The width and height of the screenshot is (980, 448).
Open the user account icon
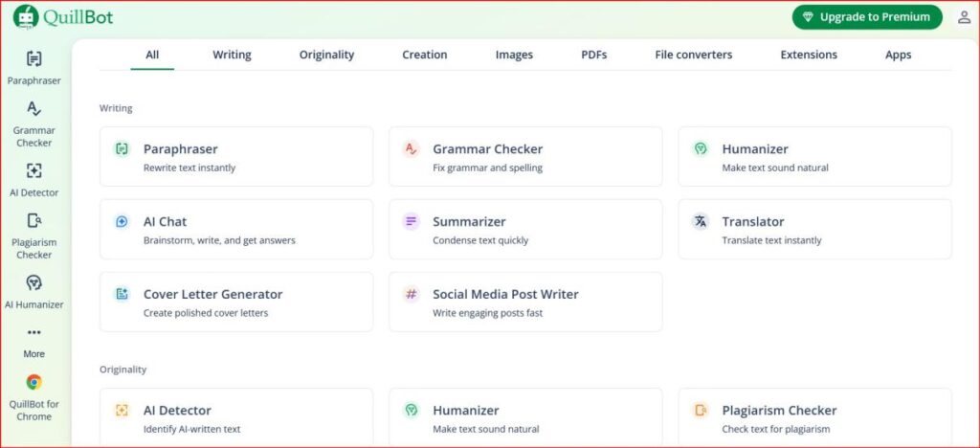pos(964,17)
